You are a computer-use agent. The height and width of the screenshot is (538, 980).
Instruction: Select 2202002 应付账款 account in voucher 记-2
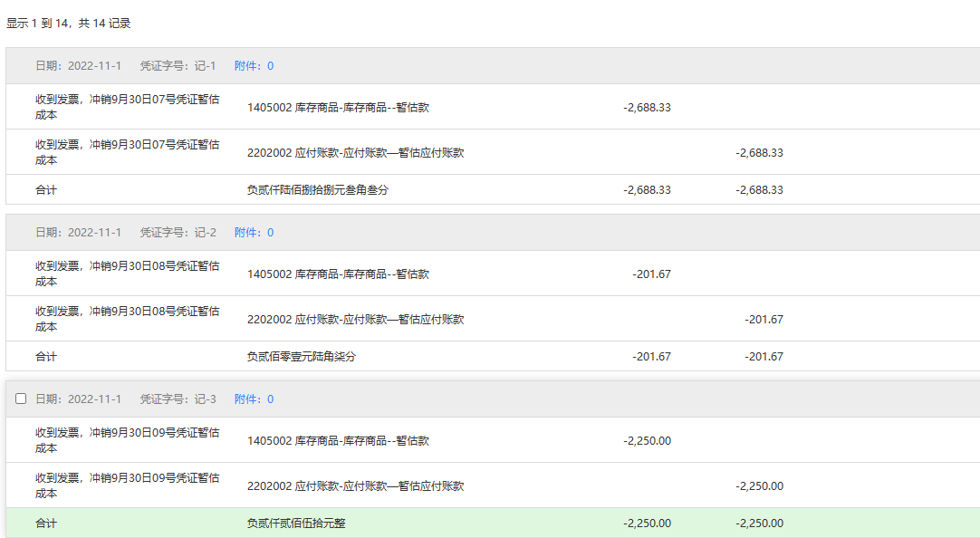pyautogui.click(x=355, y=320)
